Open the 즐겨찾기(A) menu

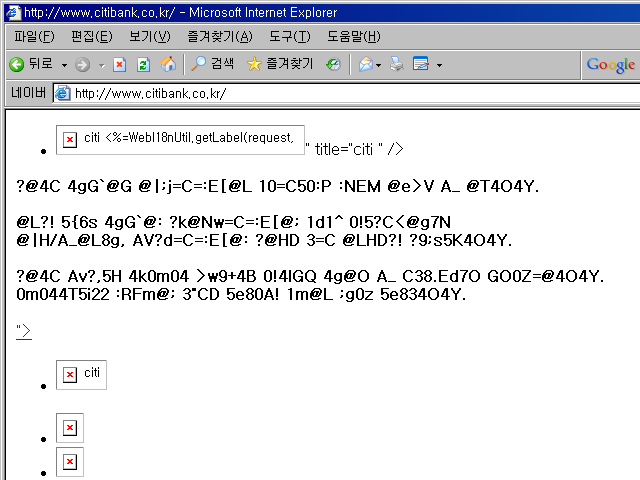[x=220, y=37]
